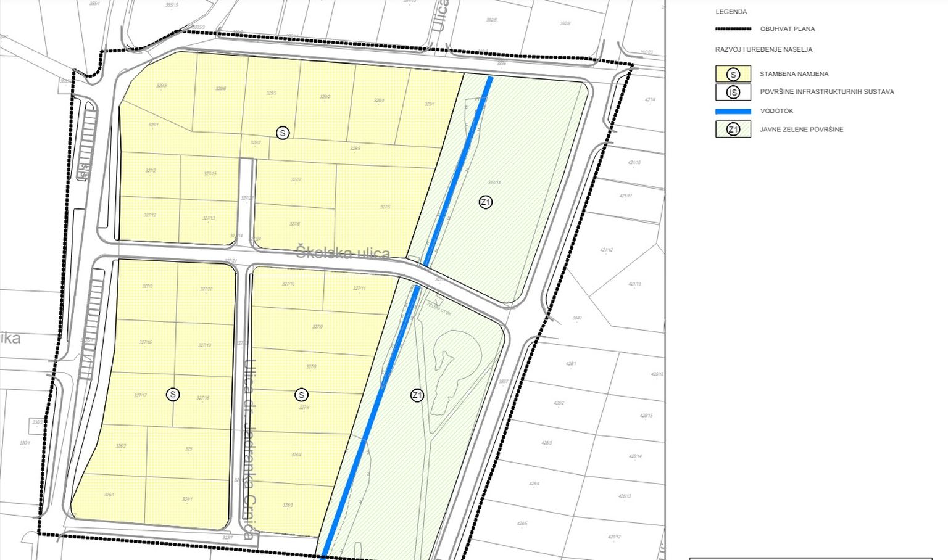Screen dimensions: 948x560
Task: Select parcel 327/5 on the map
Action: click(x=385, y=207)
